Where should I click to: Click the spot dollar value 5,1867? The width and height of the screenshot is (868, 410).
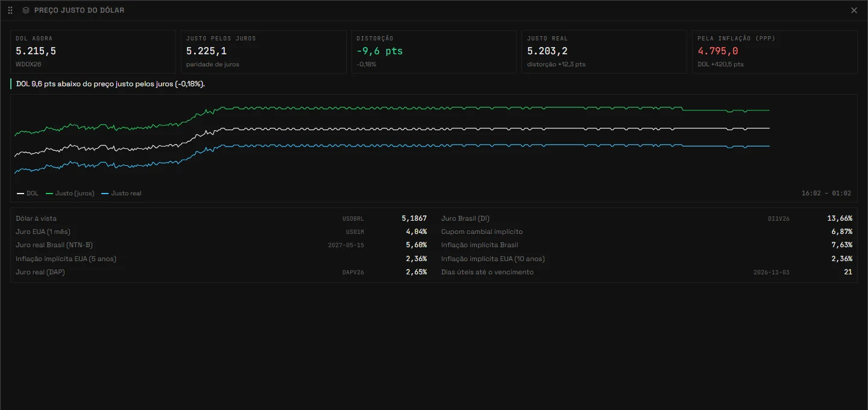[414, 218]
